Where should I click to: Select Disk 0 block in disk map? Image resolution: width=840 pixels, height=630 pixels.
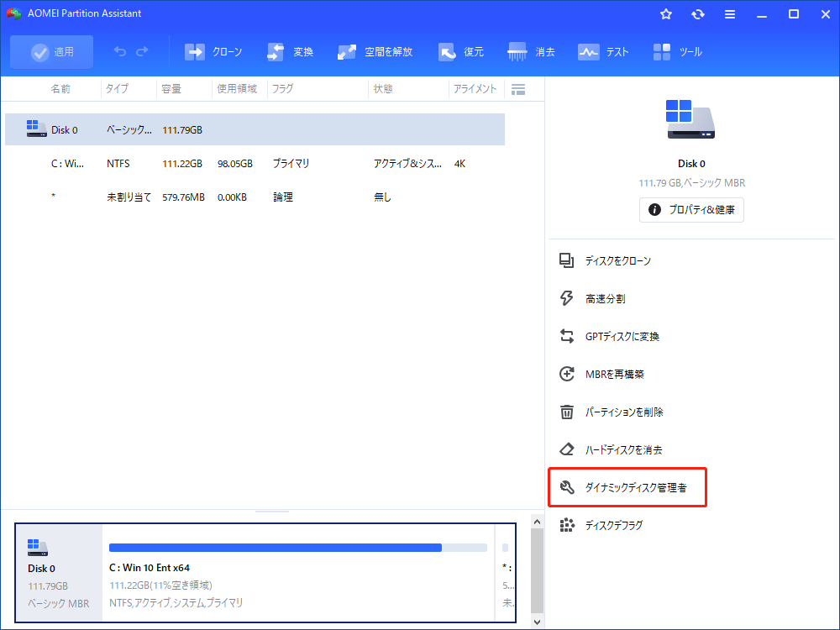point(59,573)
